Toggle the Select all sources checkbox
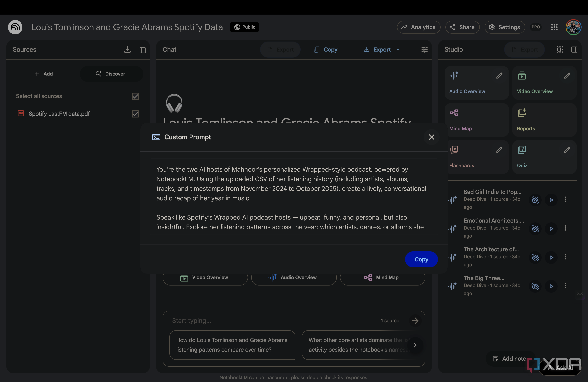Viewport: 588px width, 382px height. (x=135, y=96)
